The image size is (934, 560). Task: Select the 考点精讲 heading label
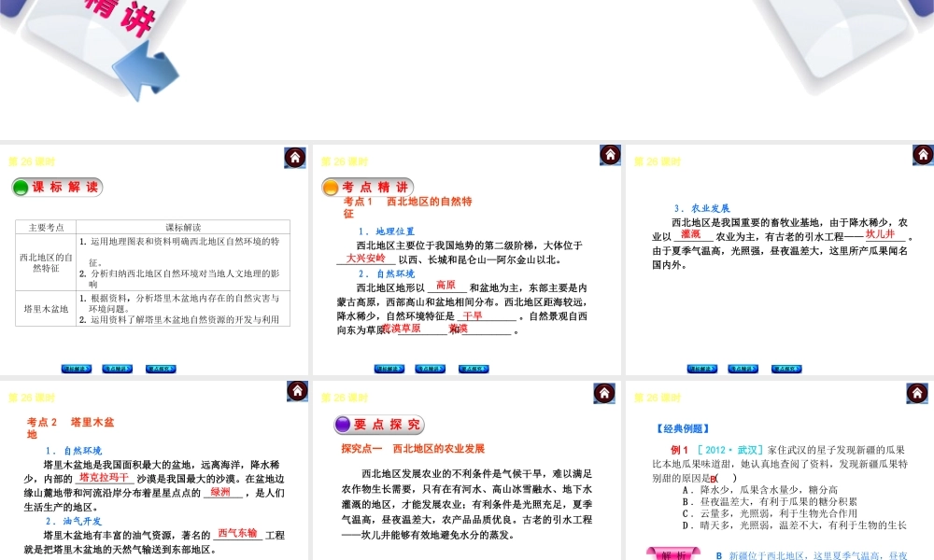click(x=375, y=188)
